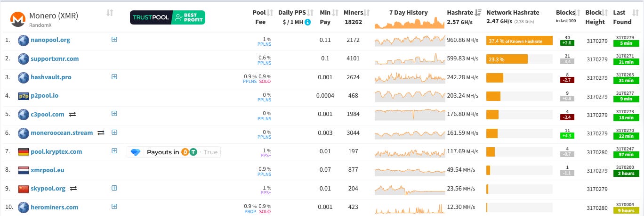Image resolution: width=644 pixels, height=216 pixels.
Task: Click the globe icon beside c3pool.com
Action: (24, 115)
